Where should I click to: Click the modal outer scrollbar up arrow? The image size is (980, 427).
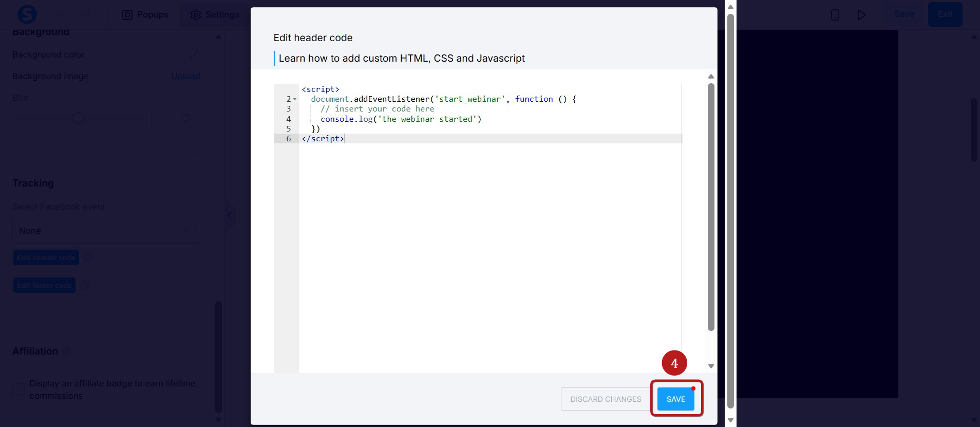coord(730,7)
